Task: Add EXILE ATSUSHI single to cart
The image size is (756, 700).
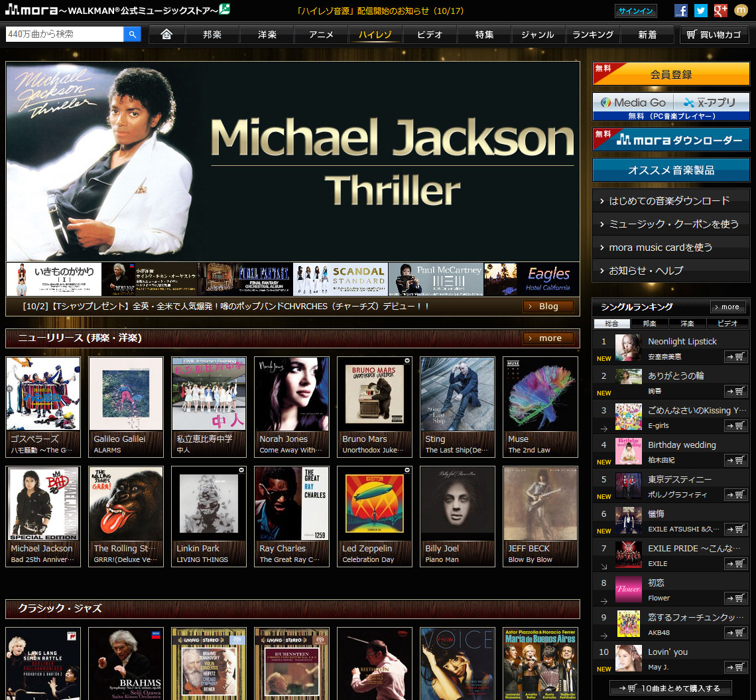Action: (x=735, y=529)
